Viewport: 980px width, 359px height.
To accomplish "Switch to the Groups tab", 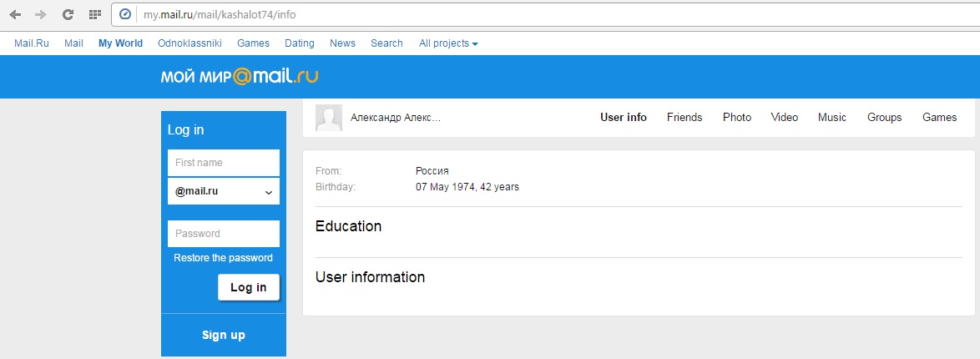I will [884, 117].
